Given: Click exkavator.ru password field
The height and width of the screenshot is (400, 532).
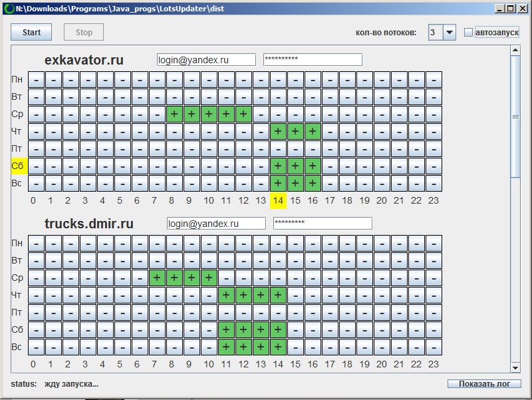Looking at the screenshot, I should [313, 60].
